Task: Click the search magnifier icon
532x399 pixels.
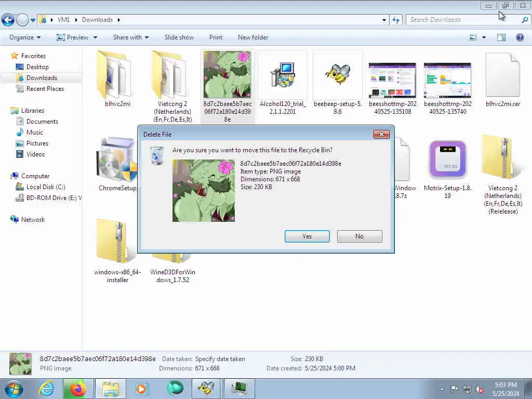Action: click(x=525, y=20)
